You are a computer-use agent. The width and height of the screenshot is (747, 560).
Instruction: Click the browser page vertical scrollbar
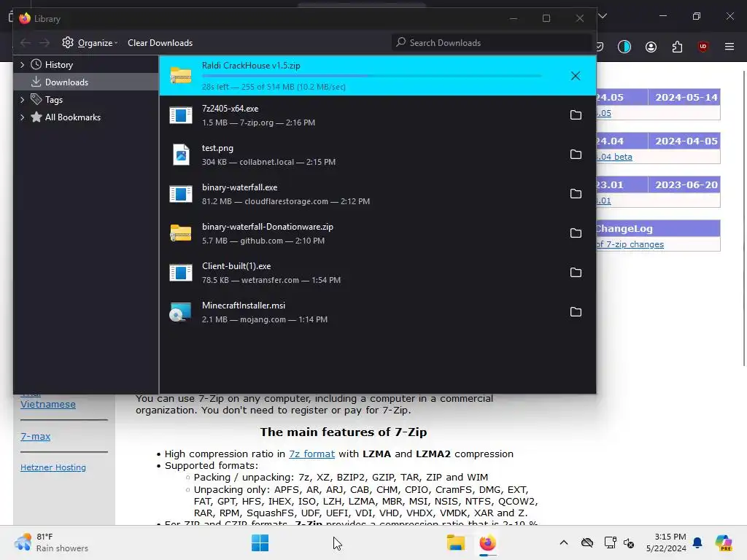coord(744,219)
